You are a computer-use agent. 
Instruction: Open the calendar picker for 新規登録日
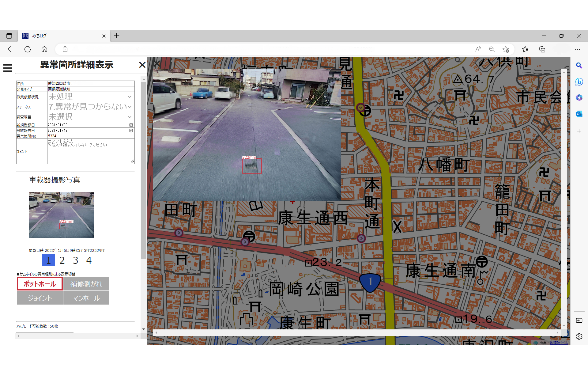point(131,125)
